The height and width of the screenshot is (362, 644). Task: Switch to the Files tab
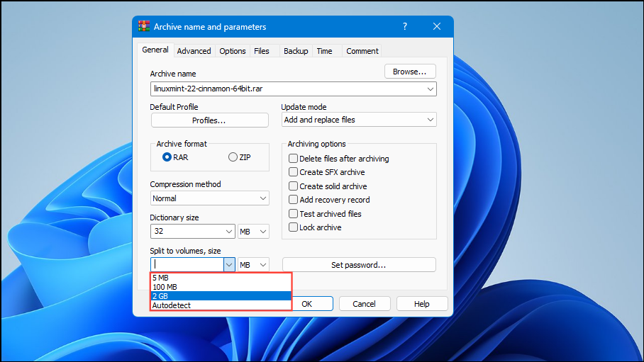tap(262, 51)
